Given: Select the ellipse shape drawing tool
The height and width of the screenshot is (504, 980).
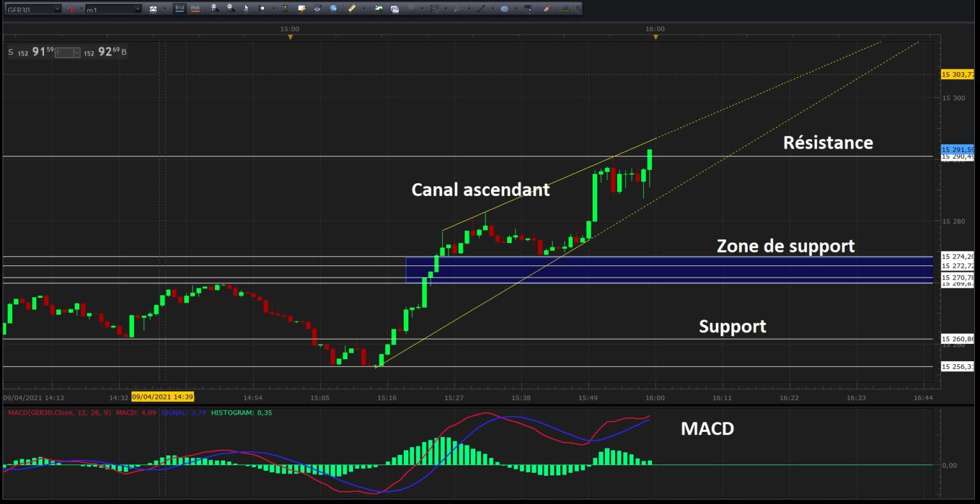Looking at the screenshot, I should [504, 9].
